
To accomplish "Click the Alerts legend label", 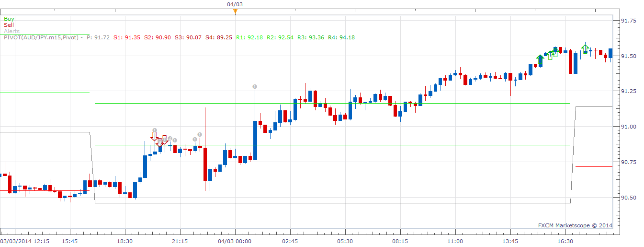I will coord(12,31).
